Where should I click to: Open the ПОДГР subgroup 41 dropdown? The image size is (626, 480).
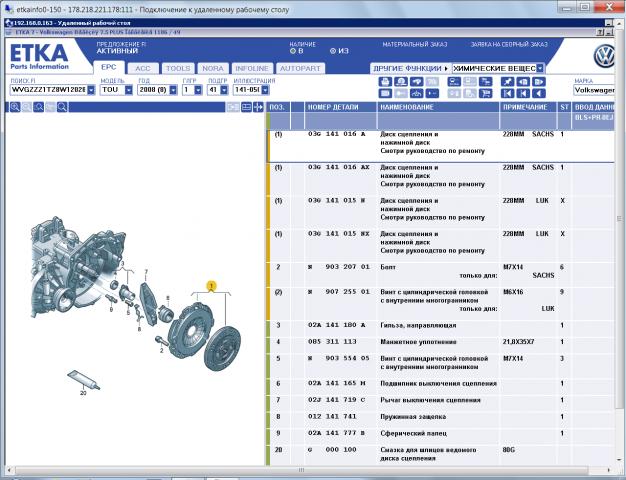(224, 90)
